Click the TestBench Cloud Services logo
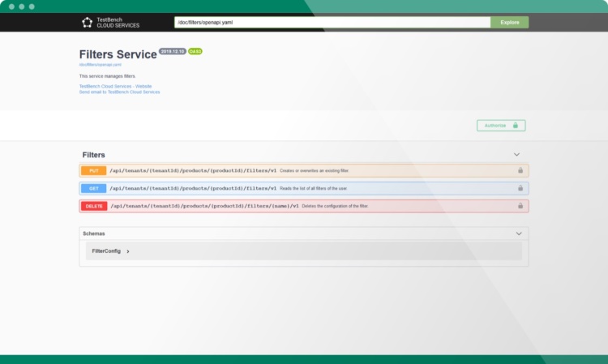The width and height of the screenshot is (608, 364). [x=110, y=23]
